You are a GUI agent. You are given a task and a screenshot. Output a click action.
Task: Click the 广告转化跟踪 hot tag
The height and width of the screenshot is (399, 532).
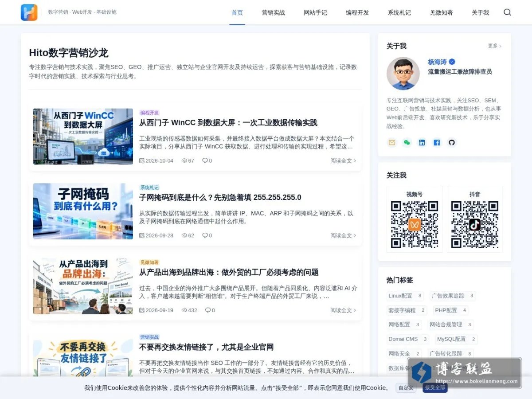tap(451, 354)
